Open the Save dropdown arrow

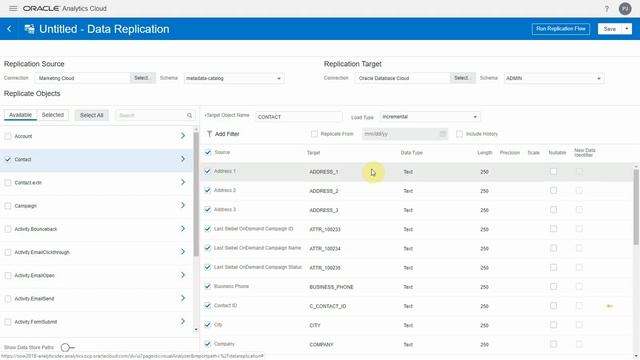pos(627,29)
